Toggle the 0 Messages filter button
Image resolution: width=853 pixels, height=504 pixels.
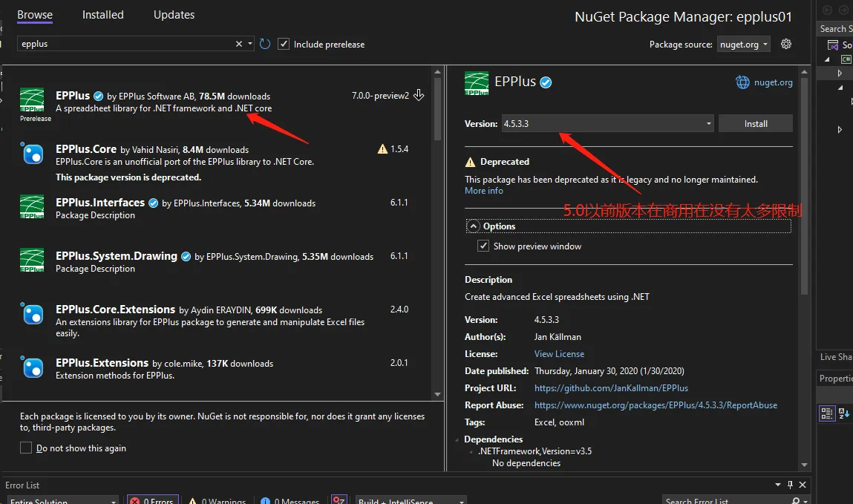click(290, 500)
